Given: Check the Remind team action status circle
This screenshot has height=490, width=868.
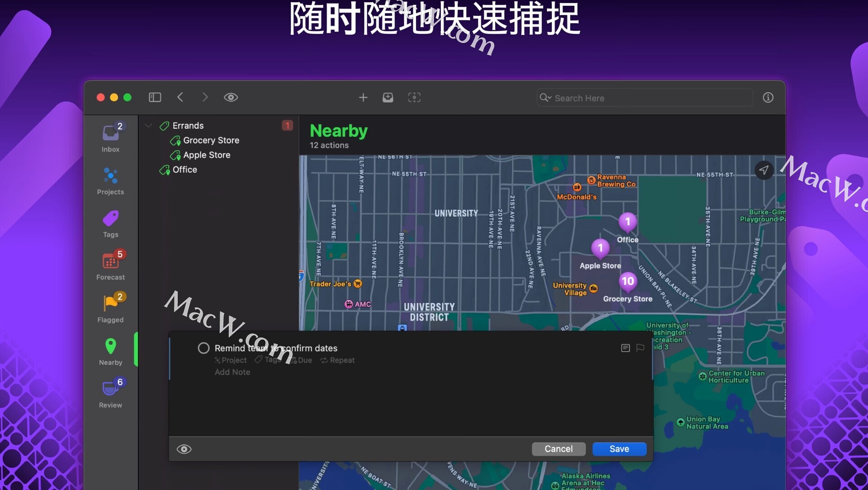Looking at the screenshot, I should point(203,348).
